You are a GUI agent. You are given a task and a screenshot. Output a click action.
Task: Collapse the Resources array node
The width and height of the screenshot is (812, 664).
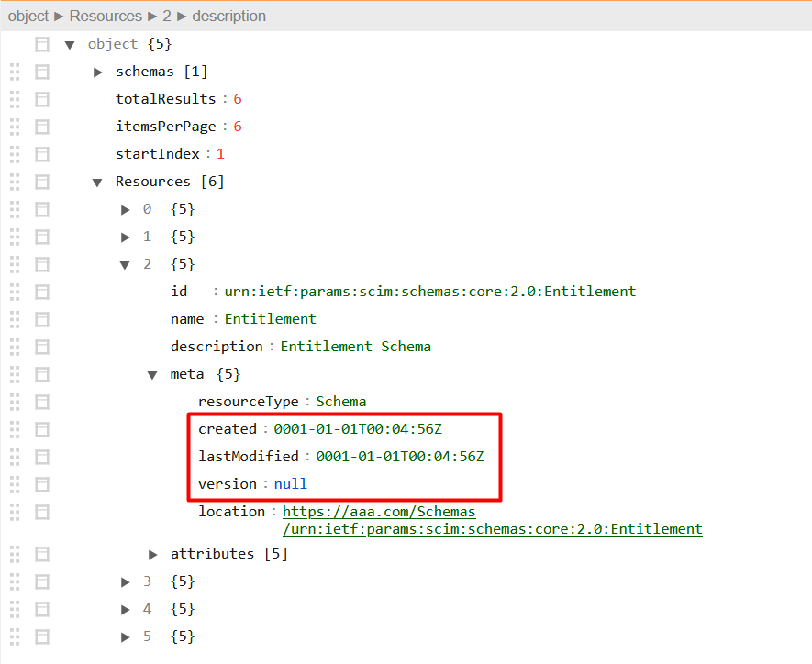point(97,183)
